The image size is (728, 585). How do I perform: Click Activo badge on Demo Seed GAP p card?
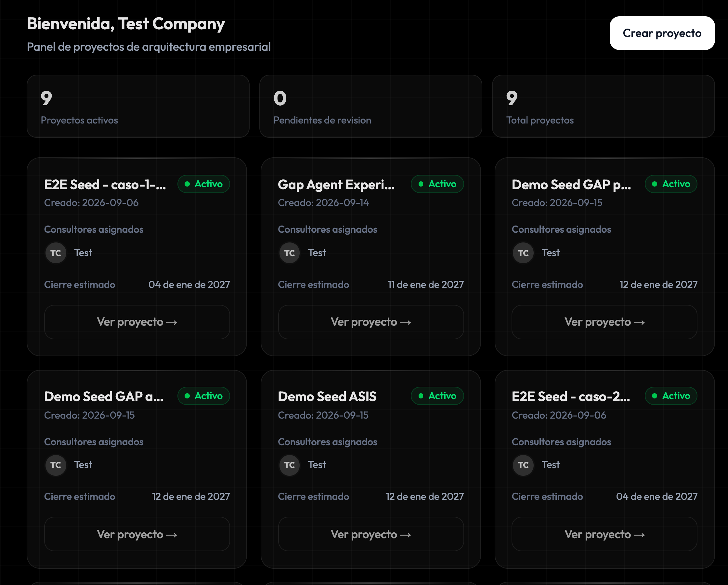coord(671,184)
